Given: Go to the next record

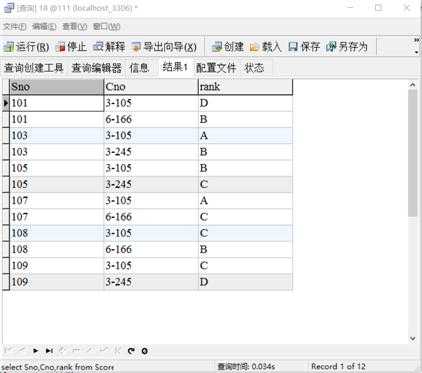Looking at the screenshot, I should click(x=35, y=351).
